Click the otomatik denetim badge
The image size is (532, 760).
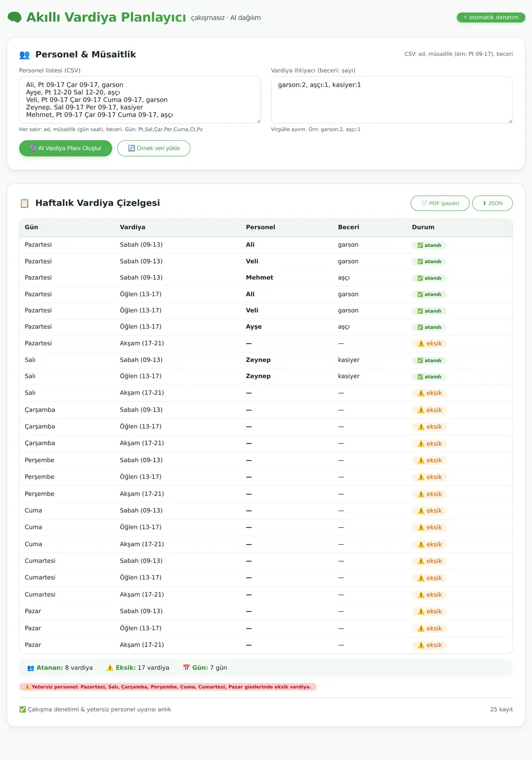click(x=491, y=17)
